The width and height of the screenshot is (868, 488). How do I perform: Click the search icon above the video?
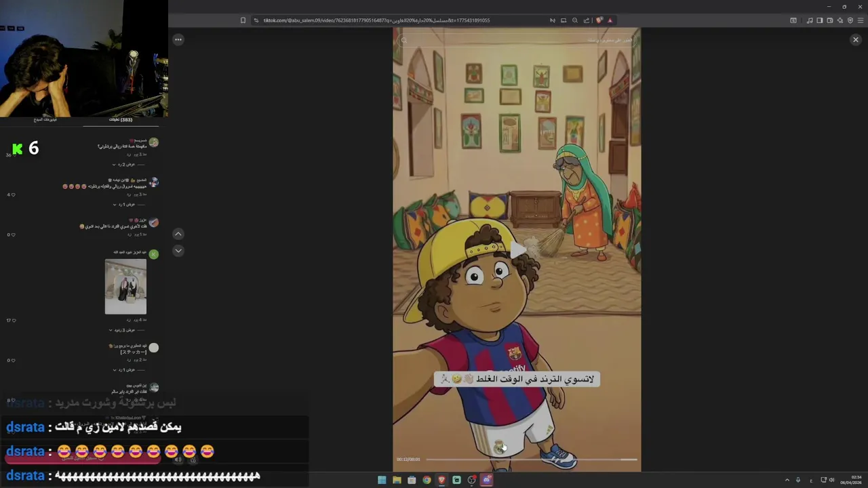tap(404, 40)
